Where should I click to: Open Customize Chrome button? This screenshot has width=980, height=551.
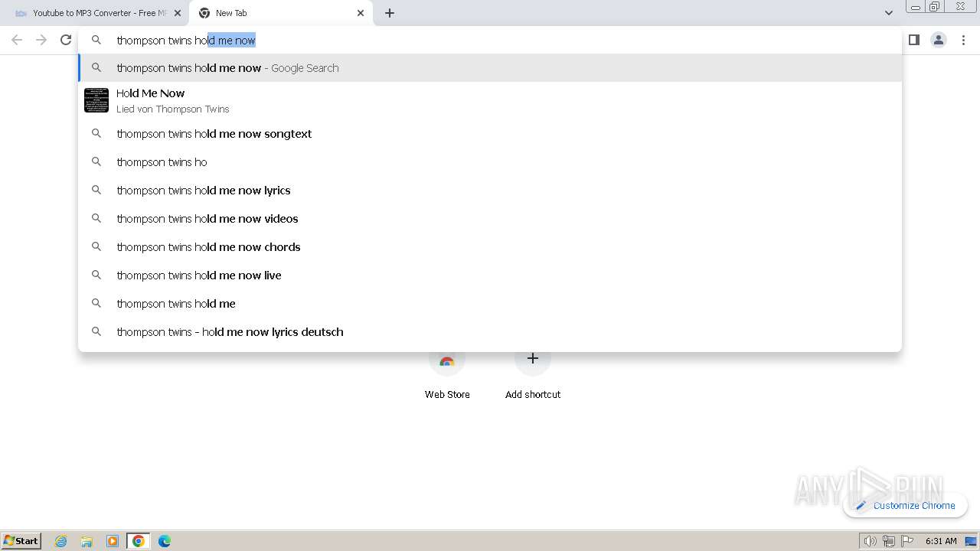click(905, 505)
